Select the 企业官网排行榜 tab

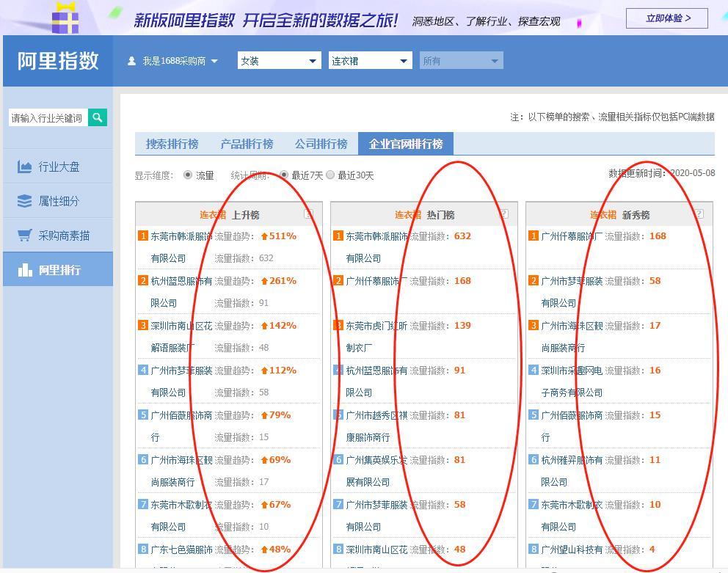(x=406, y=144)
